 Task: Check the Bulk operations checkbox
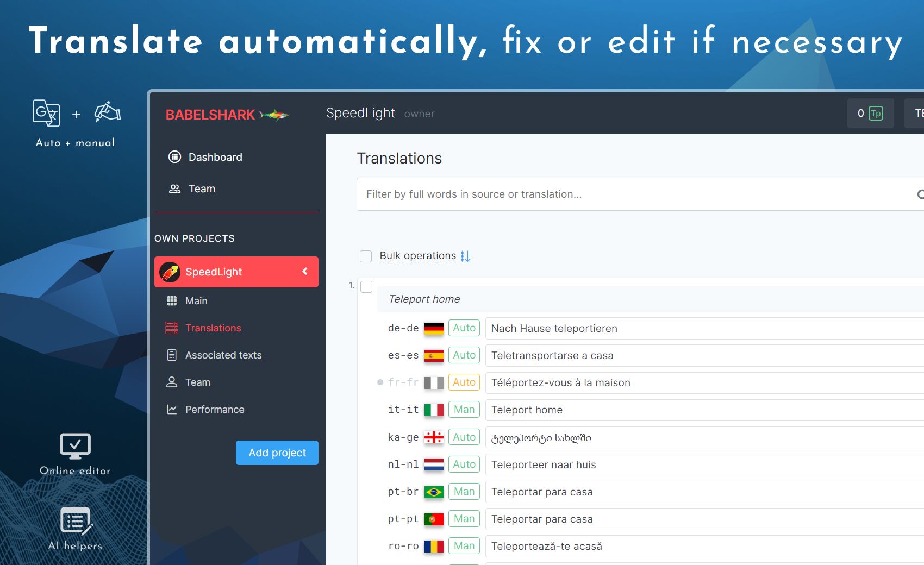[x=365, y=256]
